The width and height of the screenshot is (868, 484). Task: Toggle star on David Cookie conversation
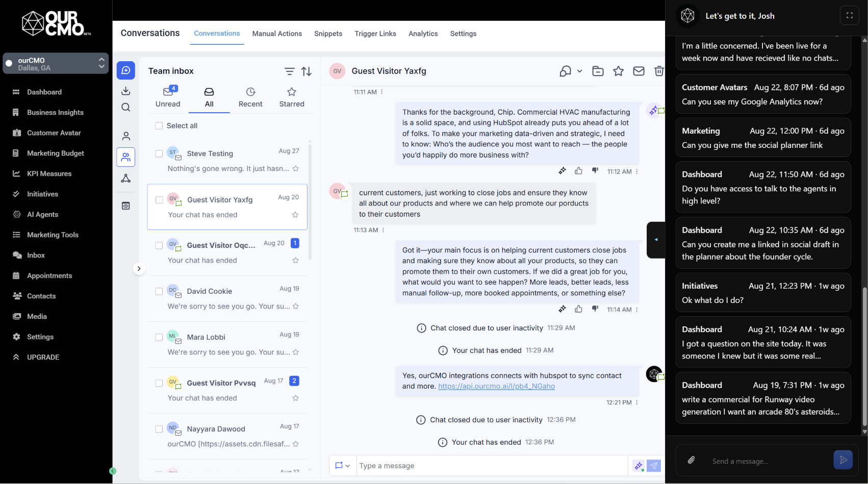point(296,307)
